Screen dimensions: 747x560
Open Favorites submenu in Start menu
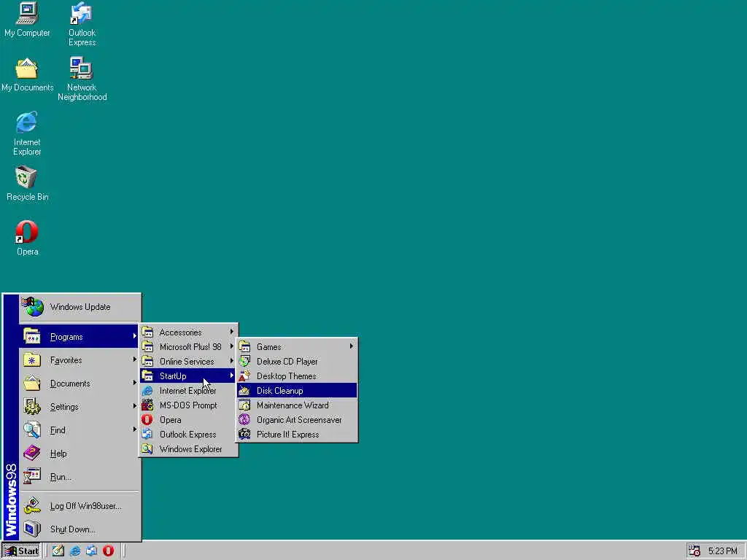[80, 360]
